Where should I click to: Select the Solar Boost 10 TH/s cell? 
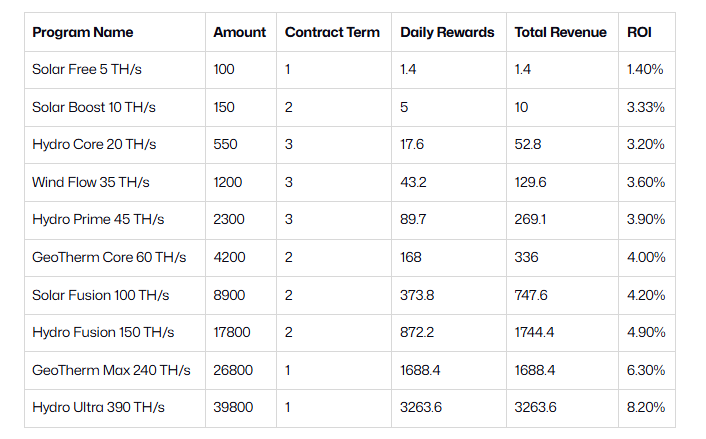point(93,107)
